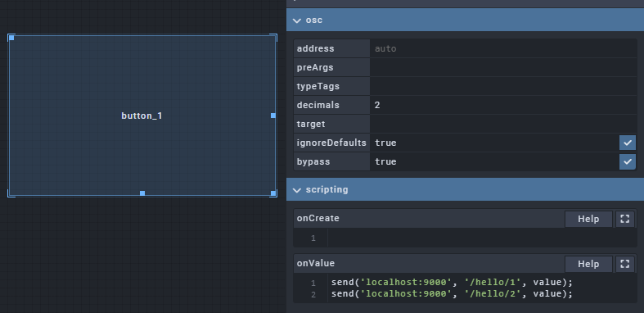Image resolution: width=644 pixels, height=313 pixels.
Task: Uncheck the ignoreDefaults checkbox
Action: pyautogui.click(x=627, y=143)
